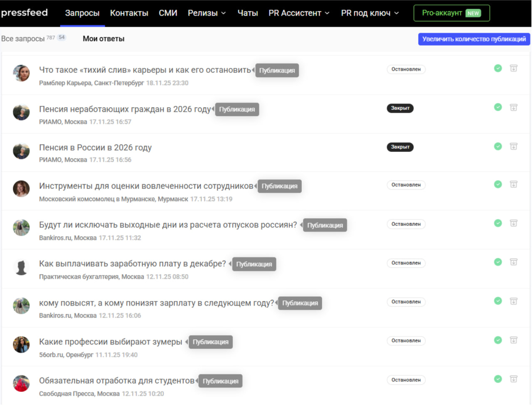Open author avatar for Какие профессии выбирают зумеры
This screenshot has height=411, width=532.
(21, 345)
